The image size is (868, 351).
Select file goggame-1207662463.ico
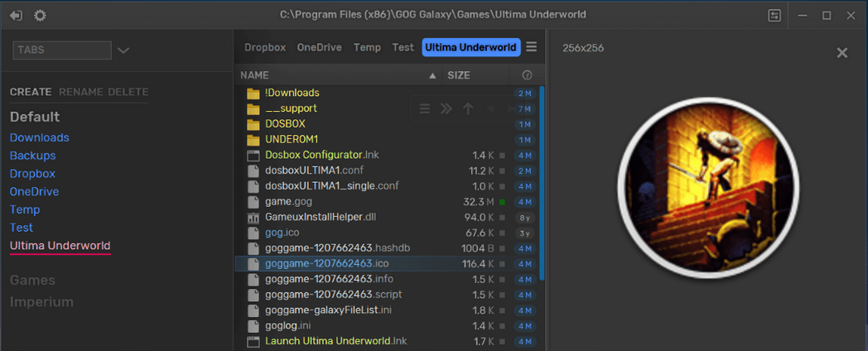pyautogui.click(x=326, y=263)
